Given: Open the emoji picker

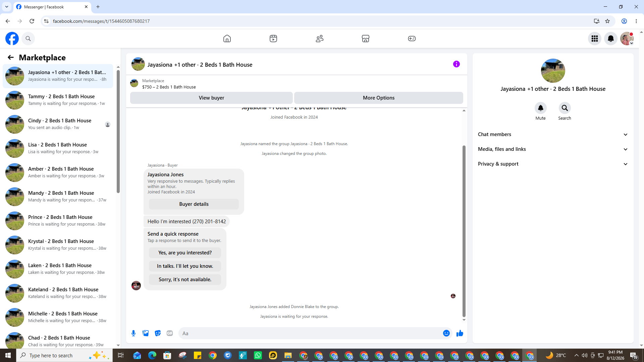Looking at the screenshot, I should (446, 333).
